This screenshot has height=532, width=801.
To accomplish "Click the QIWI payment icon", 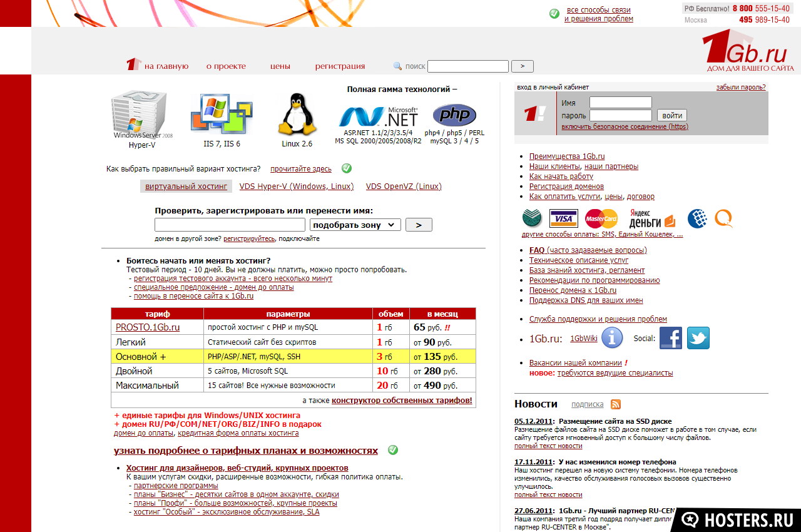I will point(724,218).
